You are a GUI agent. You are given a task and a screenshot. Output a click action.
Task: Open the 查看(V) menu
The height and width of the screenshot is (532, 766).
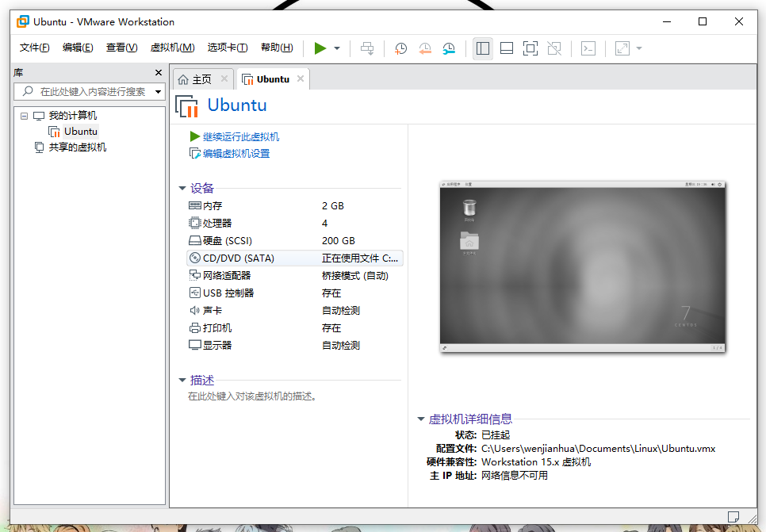point(121,48)
